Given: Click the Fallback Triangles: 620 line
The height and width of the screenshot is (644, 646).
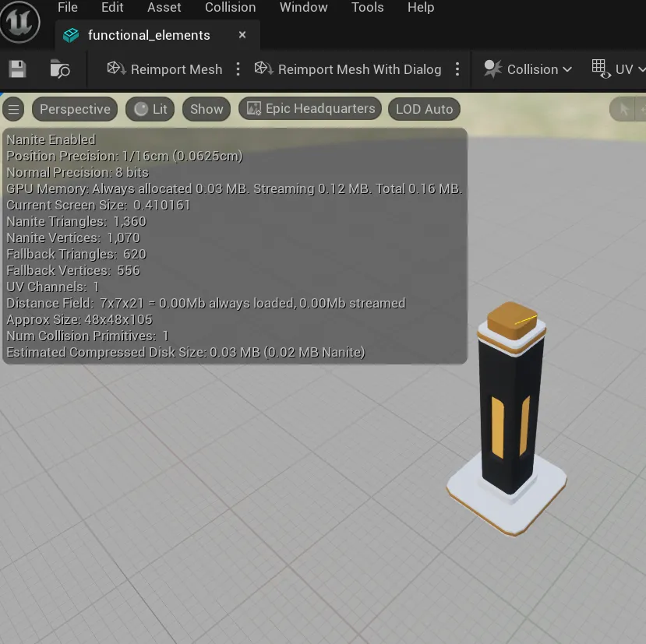Looking at the screenshot, I should (76, 254).
